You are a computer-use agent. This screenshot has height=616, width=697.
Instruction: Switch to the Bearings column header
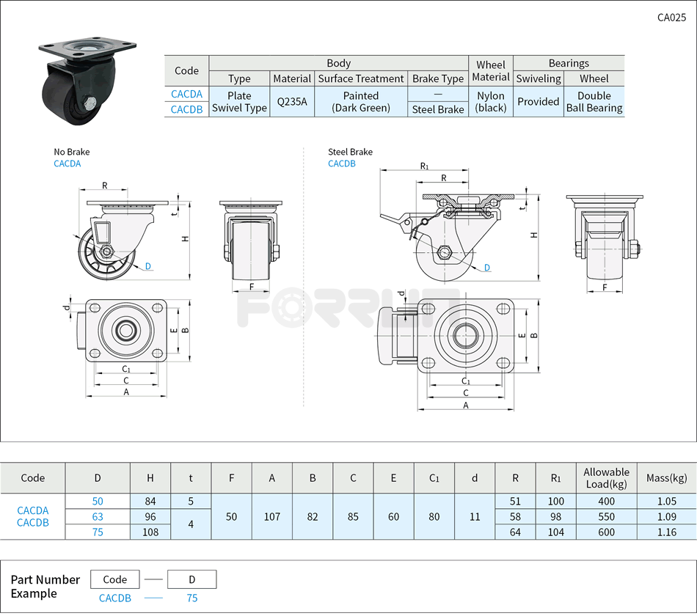[x=569, y=63]
